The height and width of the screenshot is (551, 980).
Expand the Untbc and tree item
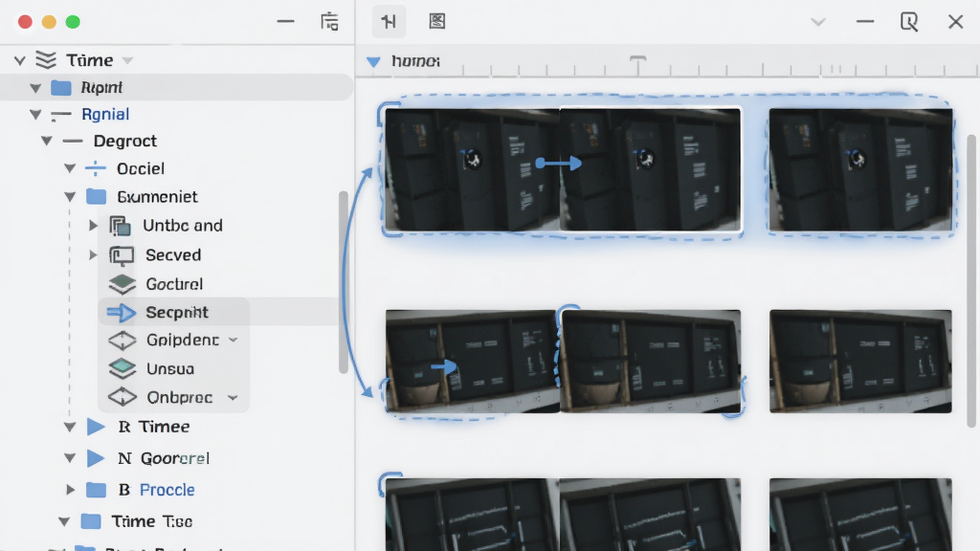pyautogui.click(x=93, y=226)
